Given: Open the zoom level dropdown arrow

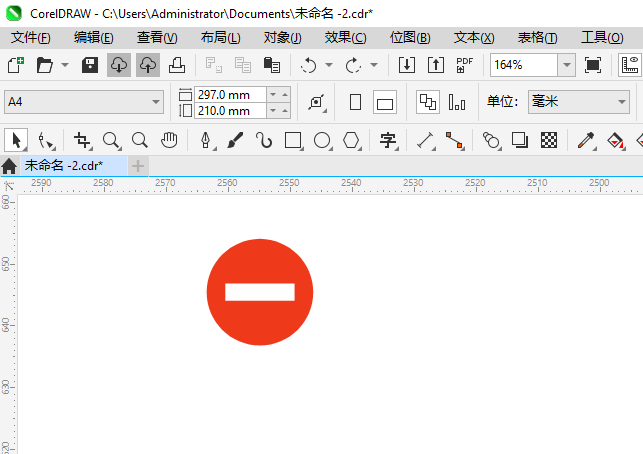Looking at the screenshot, I should coord(567,65).
